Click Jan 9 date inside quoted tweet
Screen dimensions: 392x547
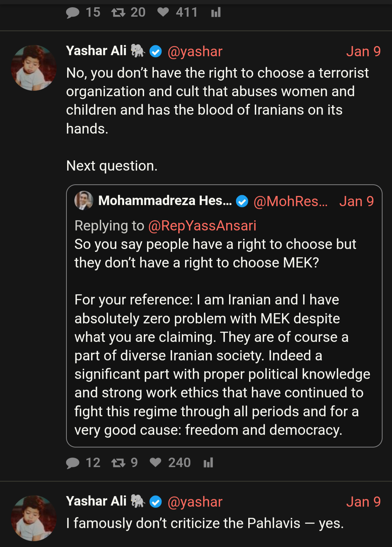point(356,201)
